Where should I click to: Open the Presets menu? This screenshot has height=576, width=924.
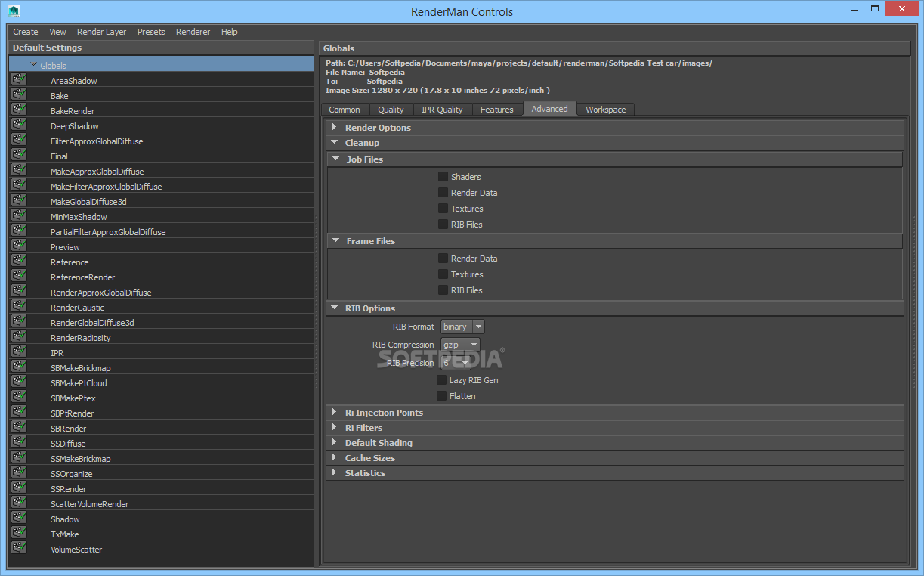(x=151, y=32)
